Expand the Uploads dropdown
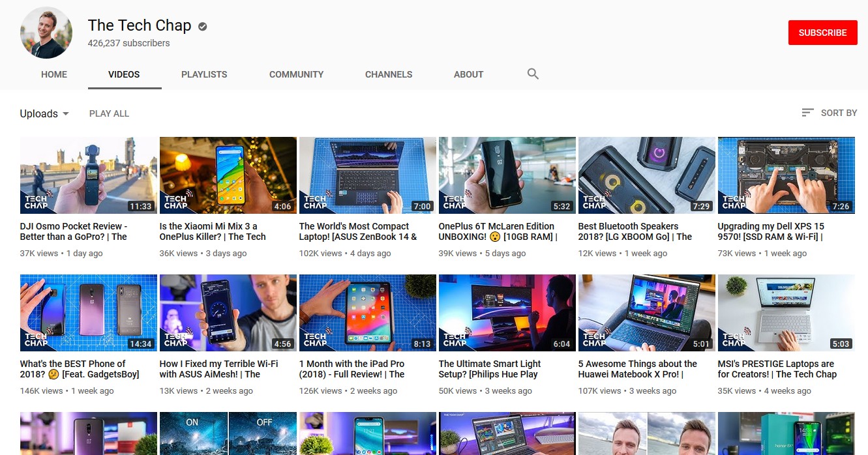Image resolution: width=868 pixels, height=455 pixels. pos(44,113)
